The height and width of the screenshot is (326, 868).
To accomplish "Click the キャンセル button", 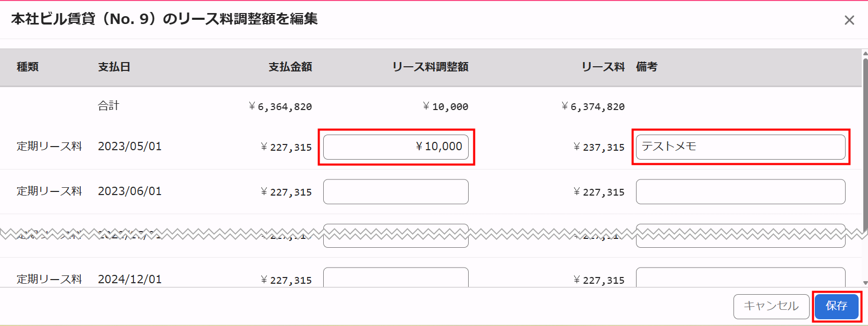I will coord(771,306).
